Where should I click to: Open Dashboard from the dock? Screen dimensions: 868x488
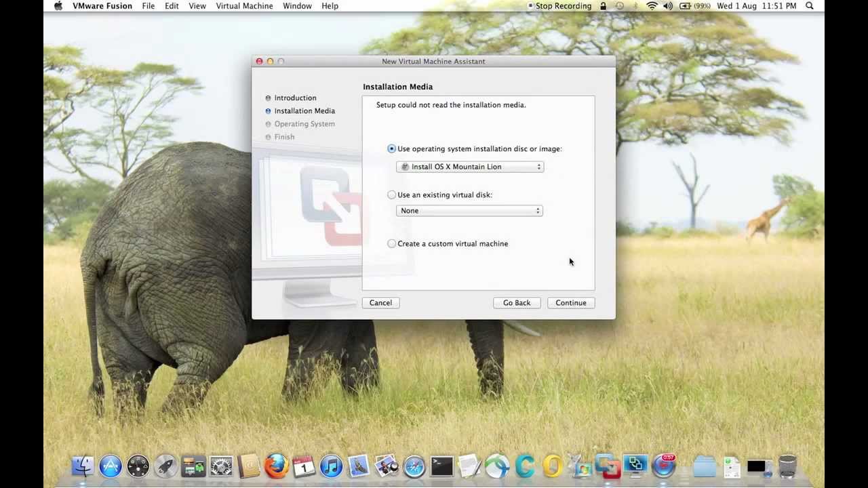[x=138, y=466]
